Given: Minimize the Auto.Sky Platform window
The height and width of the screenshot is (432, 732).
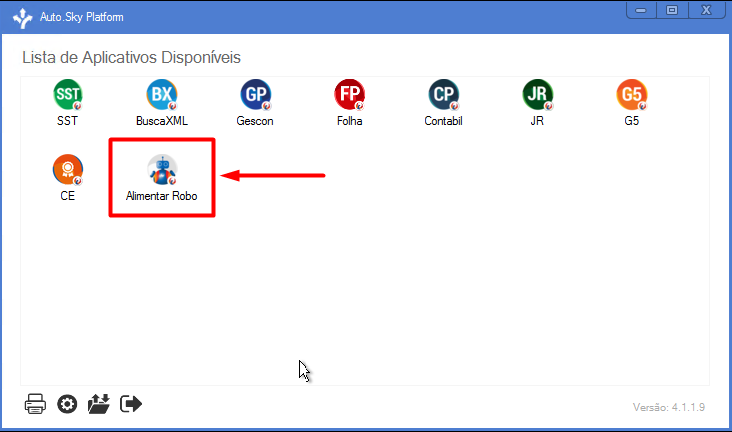Looking at the screenshot, I should [641, 10].
